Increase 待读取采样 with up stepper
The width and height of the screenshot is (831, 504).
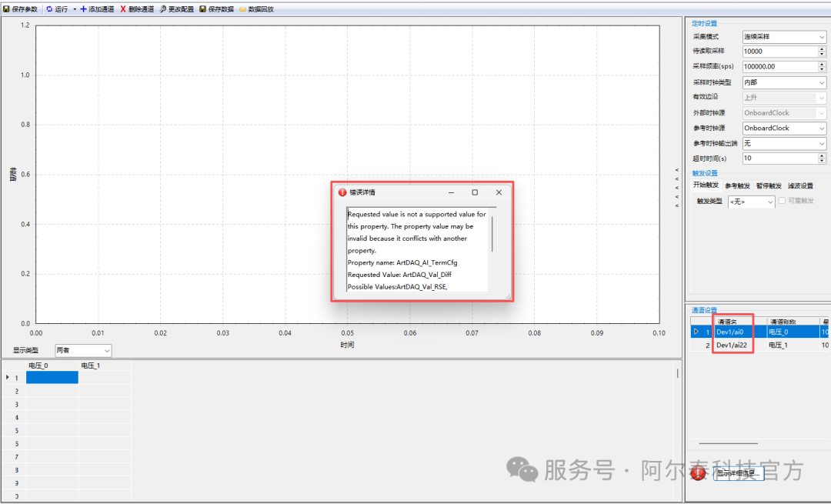(822, 48)
